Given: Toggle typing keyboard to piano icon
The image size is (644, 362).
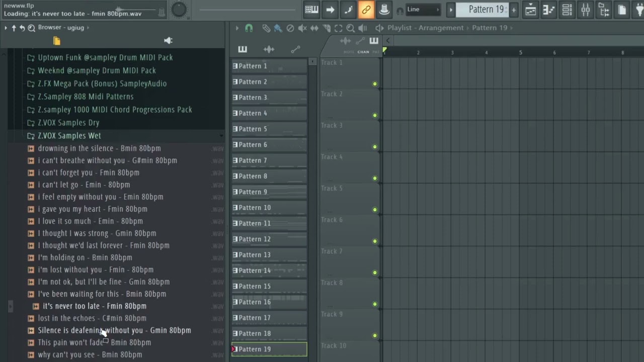Looking at the screenshot, I should coord(312,10).
